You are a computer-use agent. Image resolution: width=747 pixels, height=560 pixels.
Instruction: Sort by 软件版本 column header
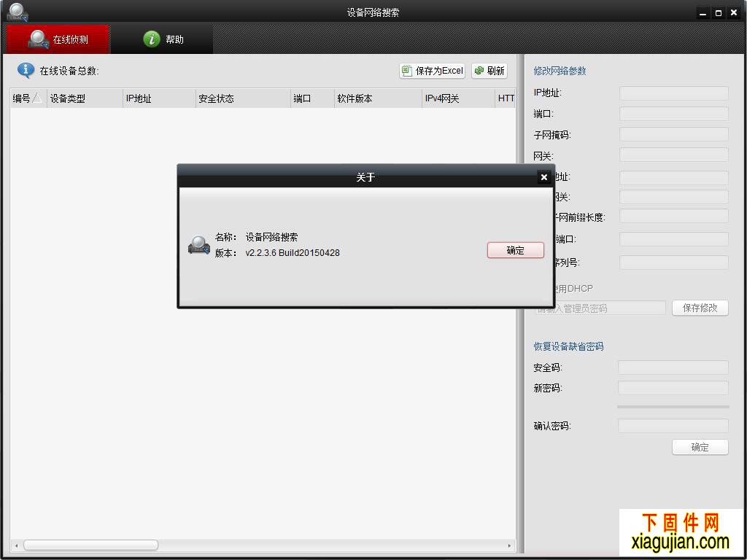[x=378, y=98]
